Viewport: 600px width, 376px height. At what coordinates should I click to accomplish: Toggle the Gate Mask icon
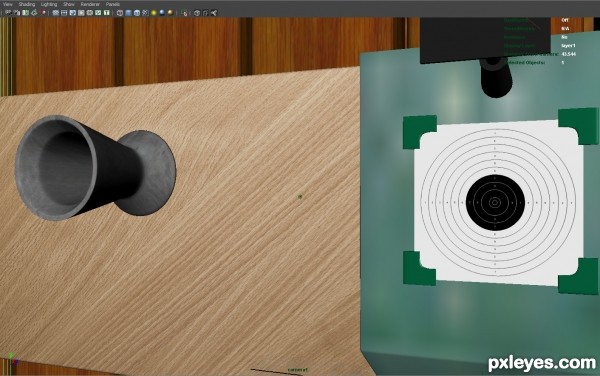point(81,13)
